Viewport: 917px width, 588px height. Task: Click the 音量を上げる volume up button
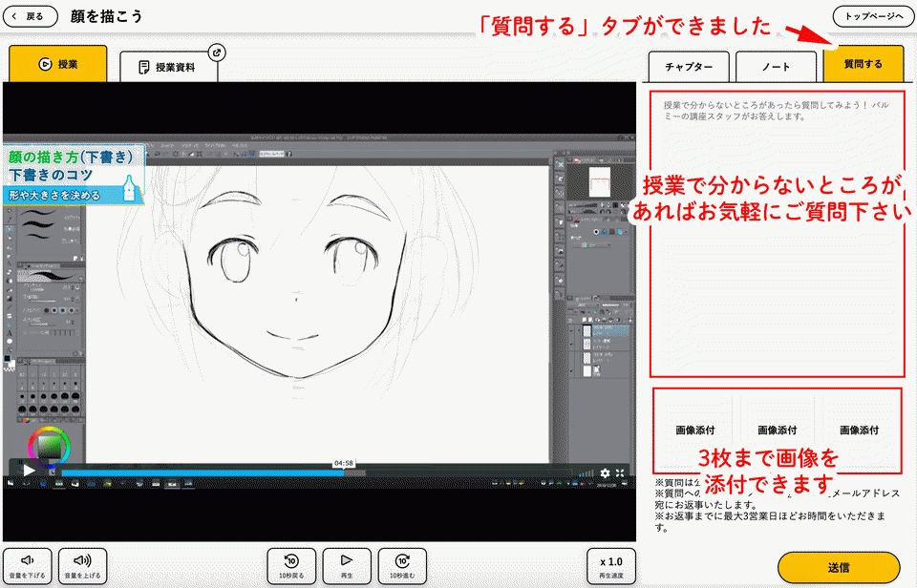[x=82, y=566]
